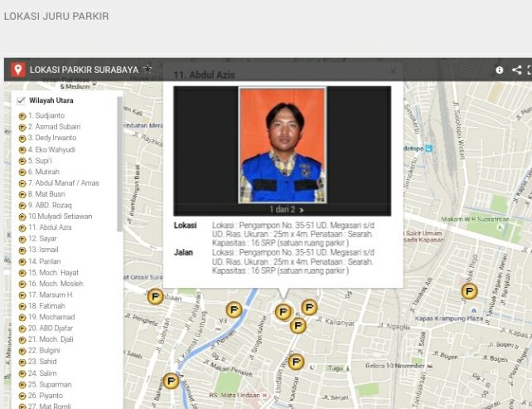Image resolution: width=532 pixels, height=409 pixels.
Task: Select 11. Abdul Azis in the list
Action: click(50, 227)
